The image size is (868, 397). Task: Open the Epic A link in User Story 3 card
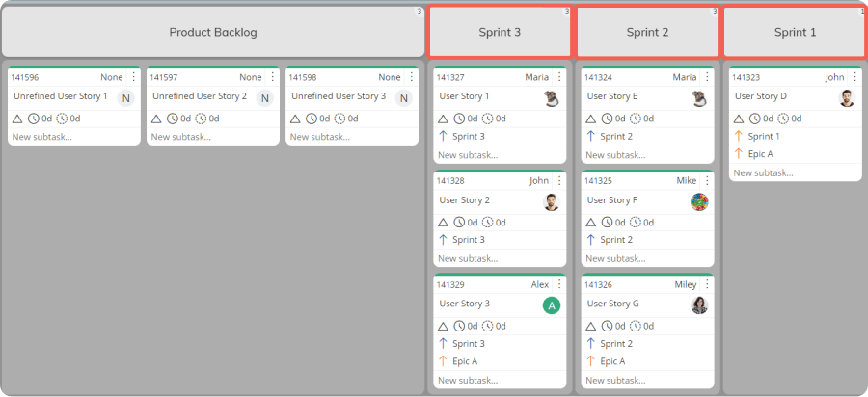point(465,361)
